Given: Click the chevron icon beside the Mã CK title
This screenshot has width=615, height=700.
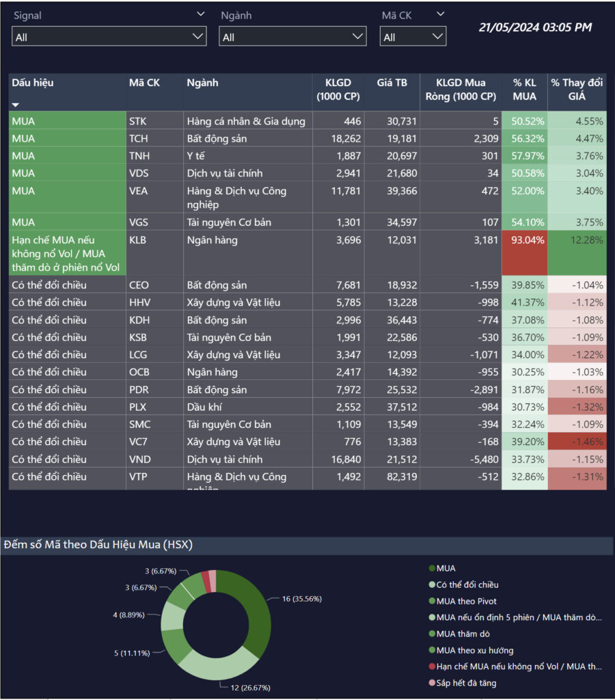Looking at the screenshot, I should (x=440, y=14).
